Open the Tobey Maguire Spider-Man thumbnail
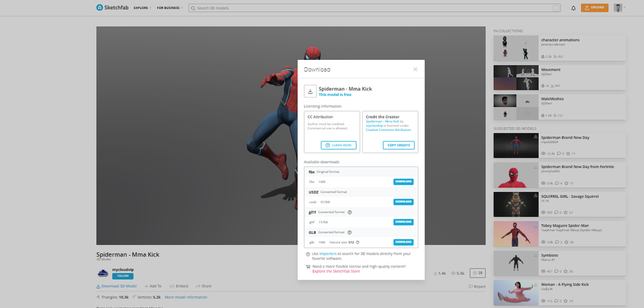The image size is (644, 308). pyautogui.click(x=516, y=234)
